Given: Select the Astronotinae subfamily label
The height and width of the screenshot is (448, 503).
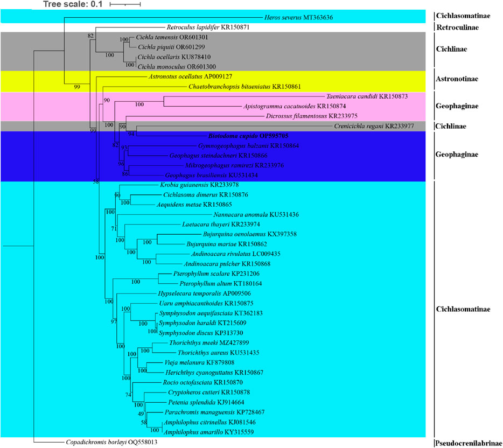Looking at the screenshot, I should (457, 79).
